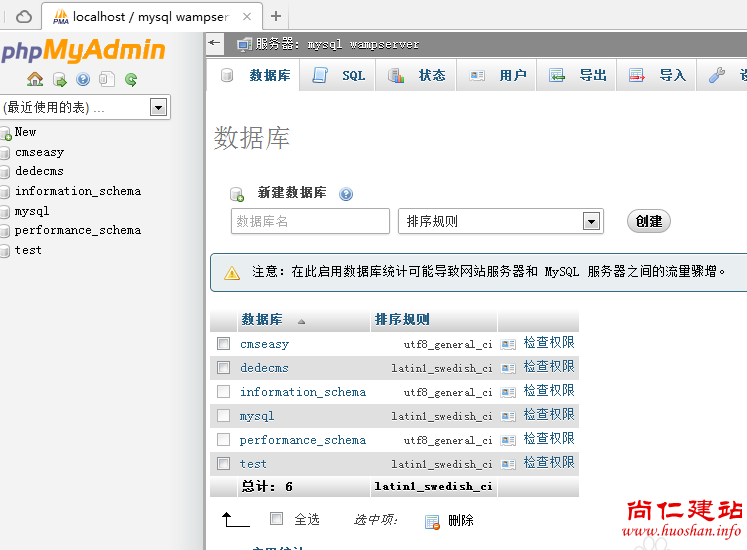Open phpMyAdmin documentation help icon
The height and width of the screenshot is (550, 747).
click(83, 80)
